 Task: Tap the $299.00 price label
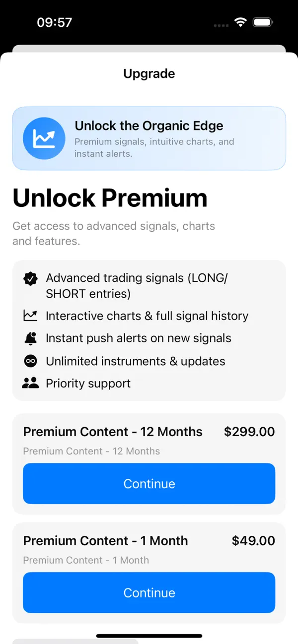(249, 432)
